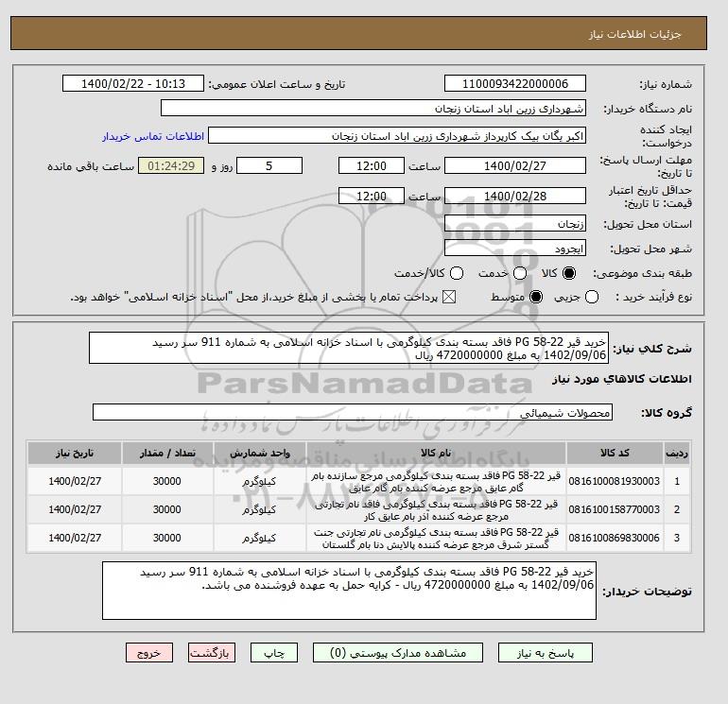Click the کد کالا column header
728x704 pixels.
(615, 453)
